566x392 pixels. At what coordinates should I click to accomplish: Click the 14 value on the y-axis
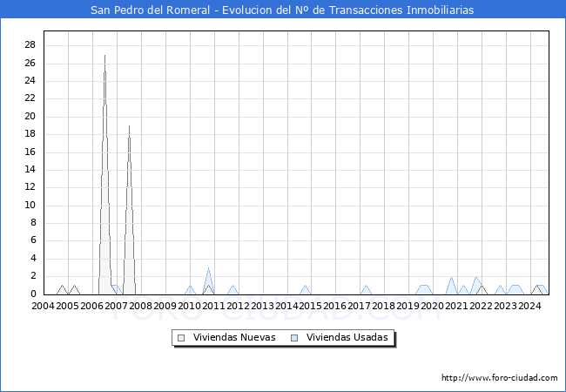30,170
